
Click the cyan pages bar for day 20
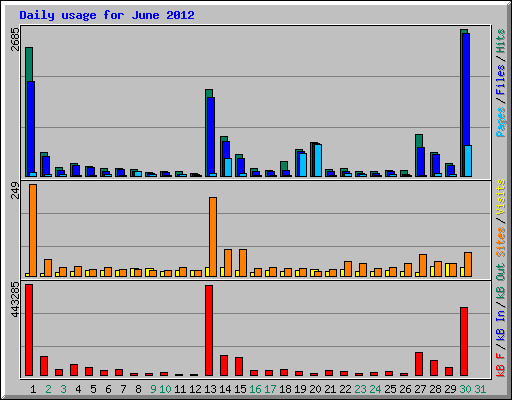click(318, 160)
